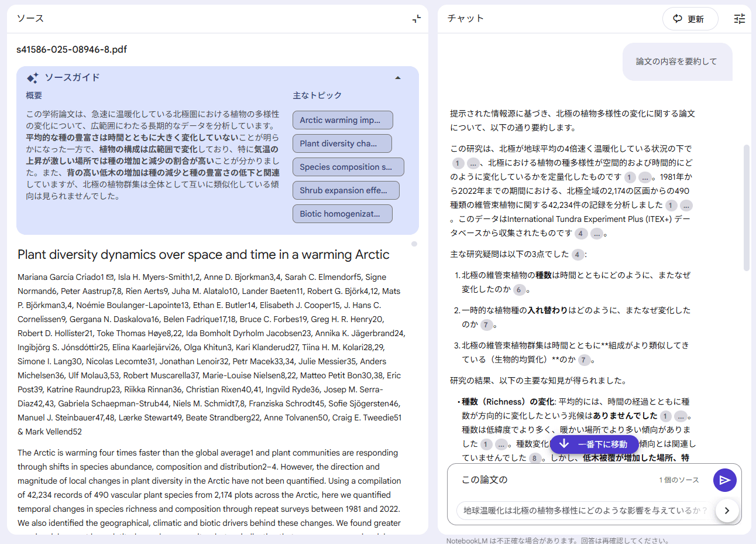Open chat settings via the sliders icon
756x544 pixels.
[740, 19]
